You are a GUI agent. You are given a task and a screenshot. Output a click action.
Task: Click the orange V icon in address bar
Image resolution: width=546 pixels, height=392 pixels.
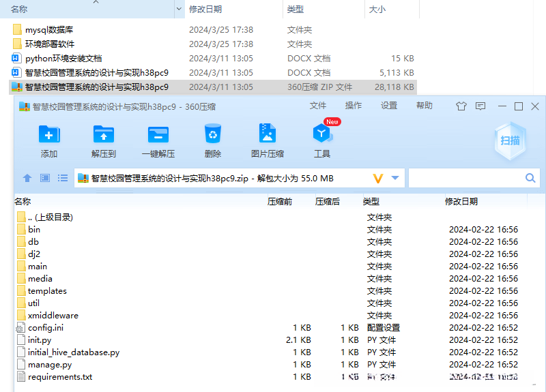[378, 179]
